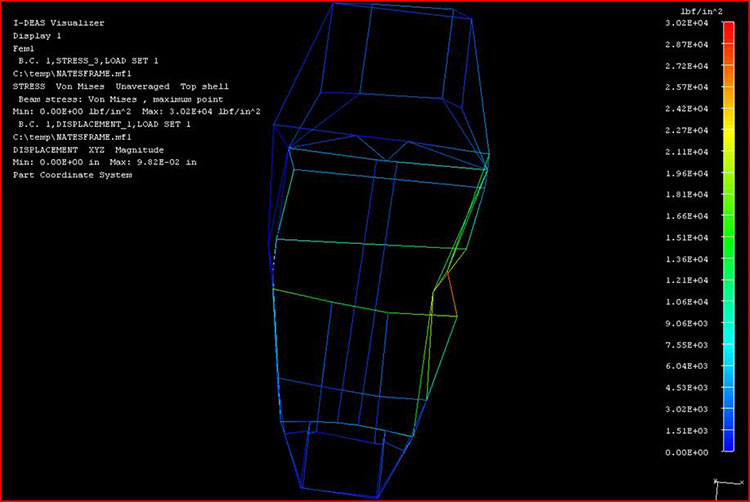
Task: Click "B.C. 1,DISPLACEMENT_1,LOAD SET 1" line
Action: 104,124
